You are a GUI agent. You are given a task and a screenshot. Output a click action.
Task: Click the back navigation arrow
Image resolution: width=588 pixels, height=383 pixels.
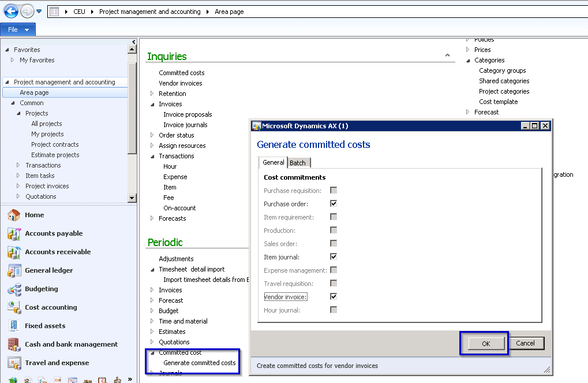(10, 11)
